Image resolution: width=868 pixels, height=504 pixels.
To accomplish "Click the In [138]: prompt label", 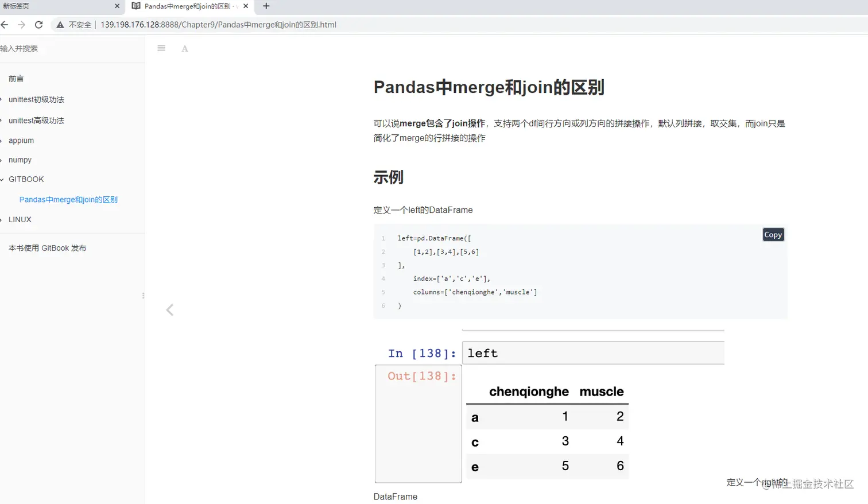I will [422, 354].
